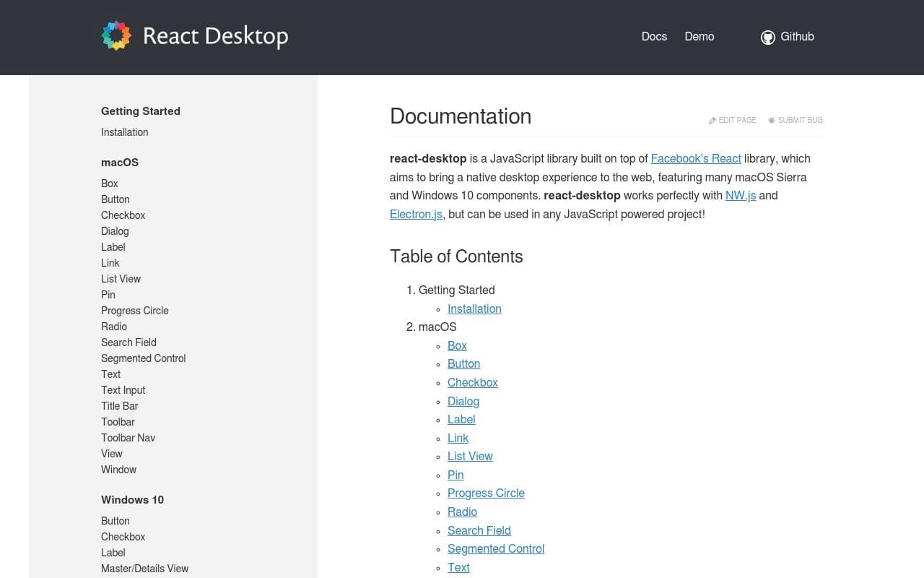Open the Github octocat icon
Screen dimensions: 924x578
(767, 37)
